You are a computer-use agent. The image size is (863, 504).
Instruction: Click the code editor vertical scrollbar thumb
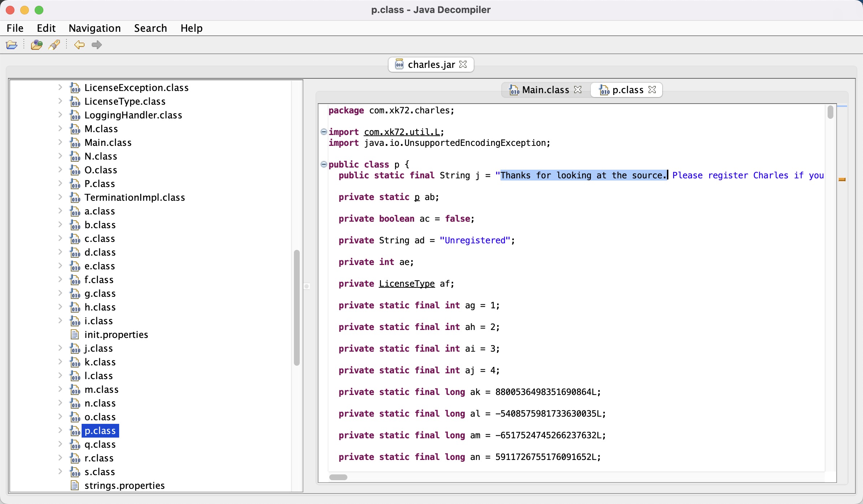tap(831, 112)
